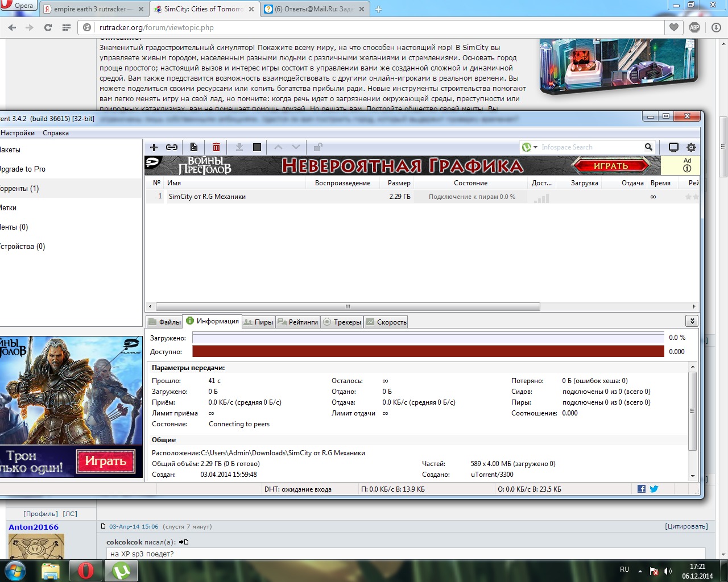
Task: Click the Anton20166 username link
Action: pos(34,527)
